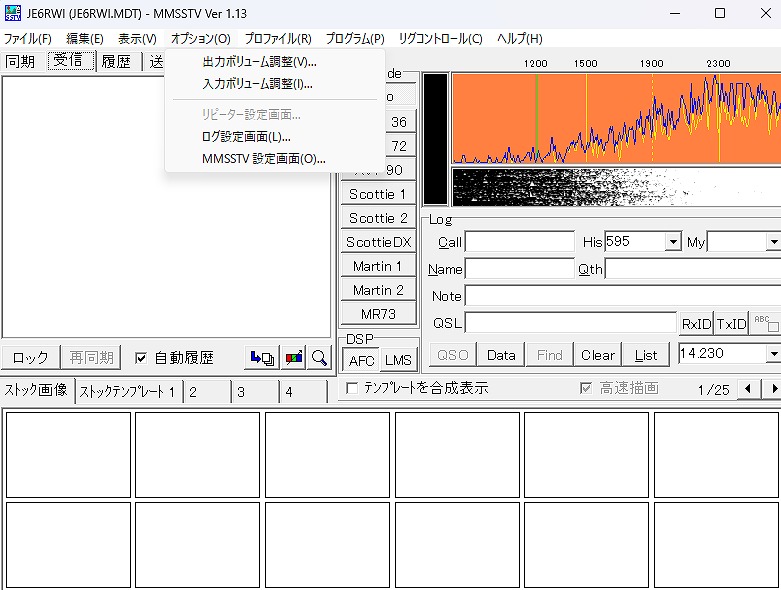
Task: Toggle the AFC DSP button
Action: [361, 360]
